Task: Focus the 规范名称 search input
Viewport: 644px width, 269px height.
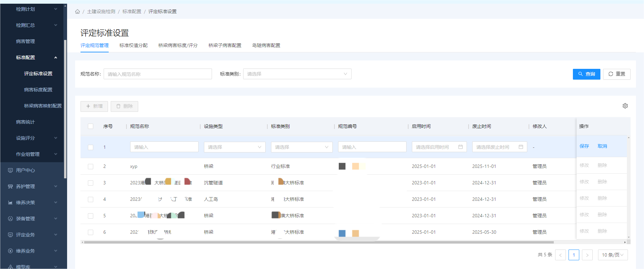Action: point(158,74)
